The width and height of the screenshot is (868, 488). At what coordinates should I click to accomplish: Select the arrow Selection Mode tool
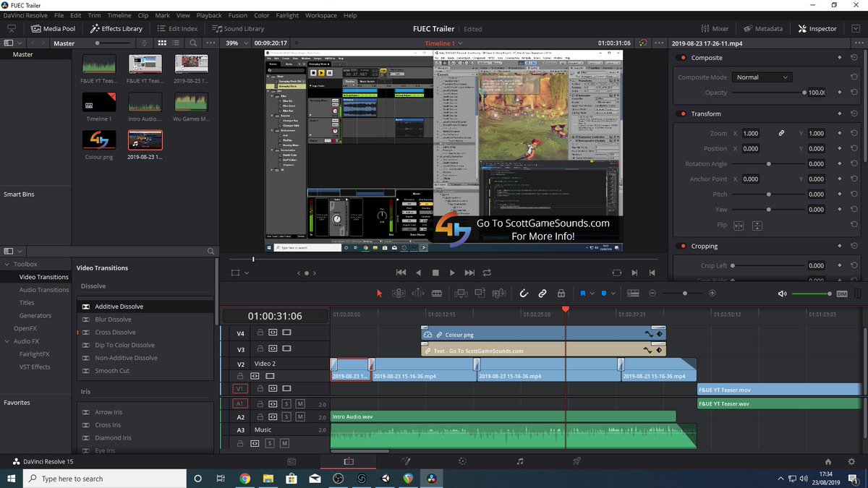[x=379, y=293]
